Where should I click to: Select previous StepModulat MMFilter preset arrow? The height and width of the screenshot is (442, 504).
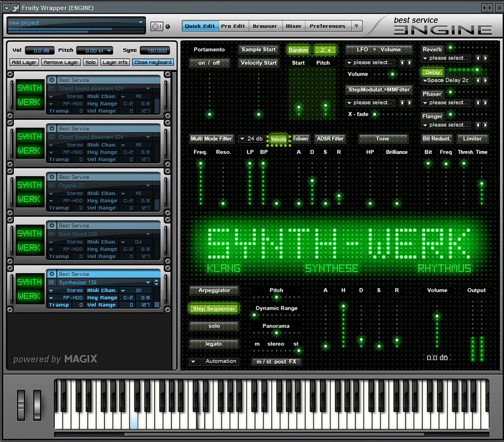tap(402, 103)
